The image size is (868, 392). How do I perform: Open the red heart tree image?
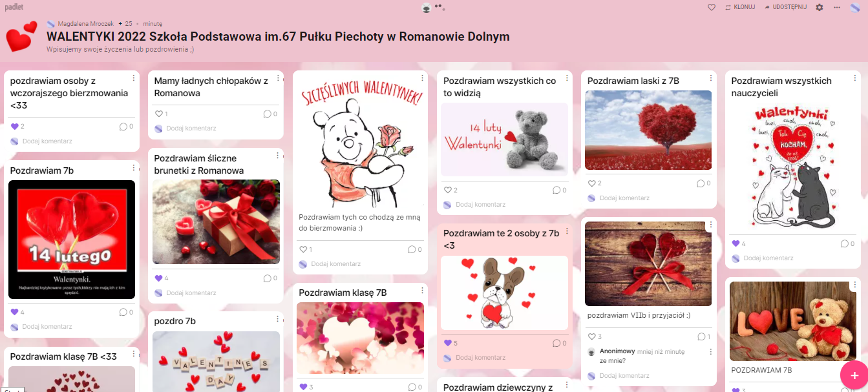click(648, 130)
